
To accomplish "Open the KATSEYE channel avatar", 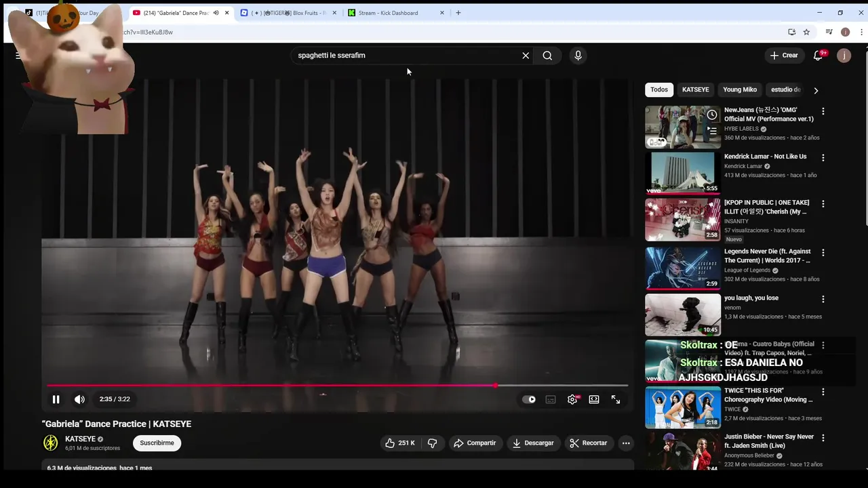I will (51, 443).
